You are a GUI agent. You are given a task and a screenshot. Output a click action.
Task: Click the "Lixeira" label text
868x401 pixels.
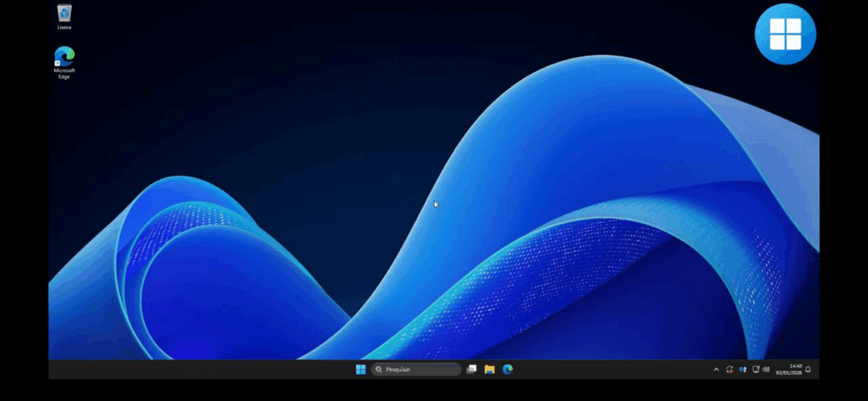64,27
